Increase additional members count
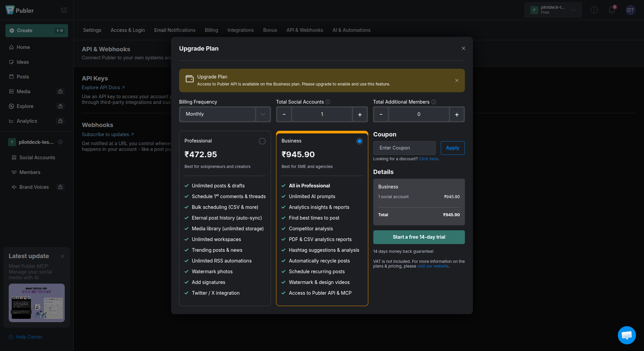Screen dimensions: 644x351 click(457, 114)
